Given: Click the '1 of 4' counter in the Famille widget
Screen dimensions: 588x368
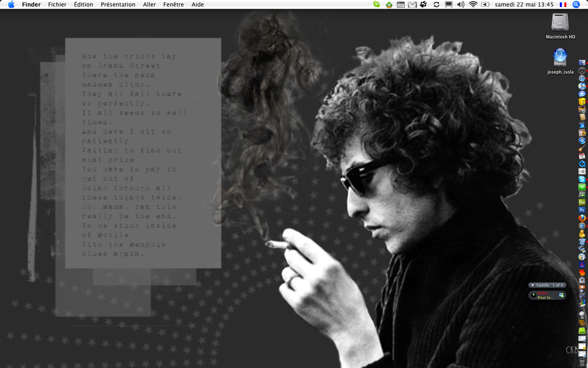Looking at the screenshot, I should pos(558,285).
